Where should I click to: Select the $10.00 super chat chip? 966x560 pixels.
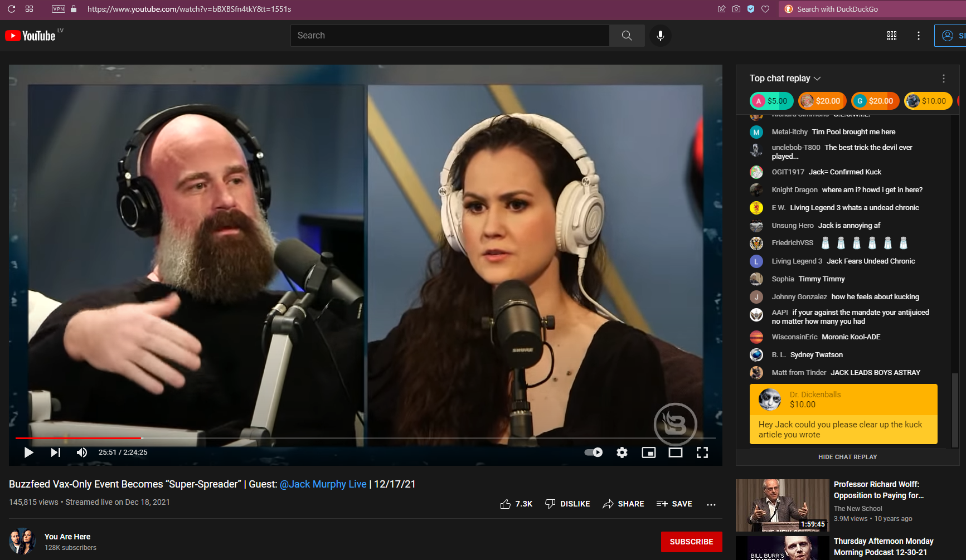click(x=928, y=101)
